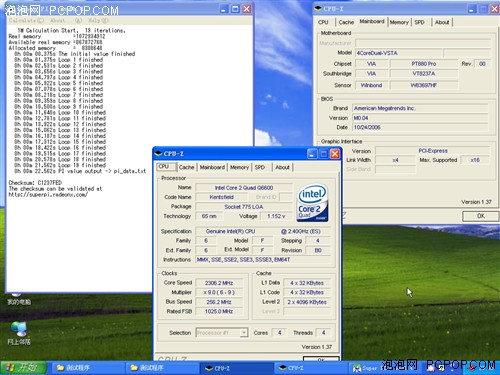Click the Threads count field
This screenshot has width=500, height=375.
323,333
